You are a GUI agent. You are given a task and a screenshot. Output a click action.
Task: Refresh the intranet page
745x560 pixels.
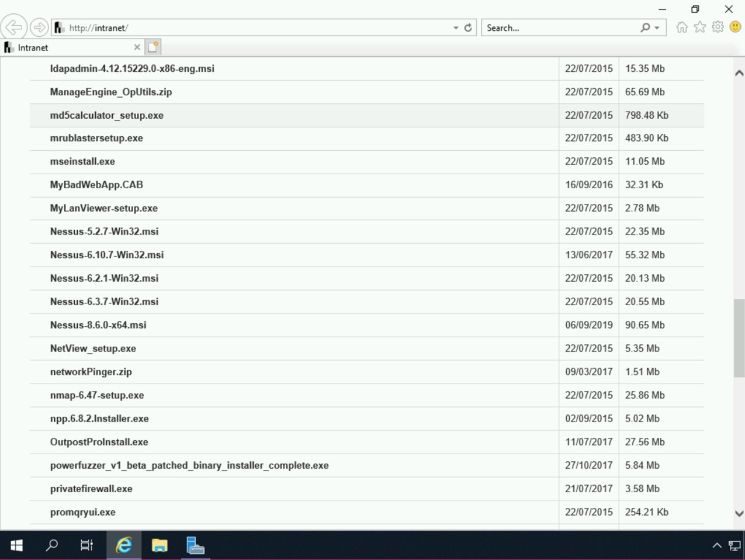click(x=468, y=27)
